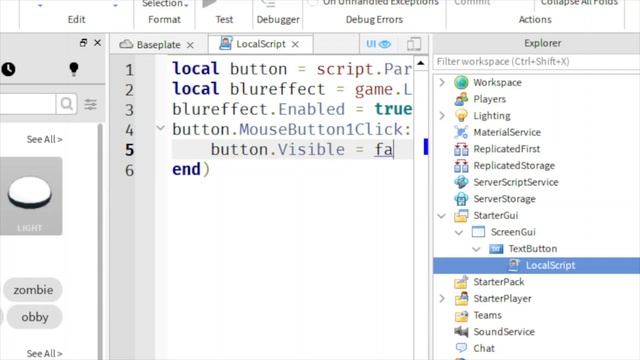Click the Explorer panel title
The width and height of the screenshot is (640, 360).
[542, 43]
